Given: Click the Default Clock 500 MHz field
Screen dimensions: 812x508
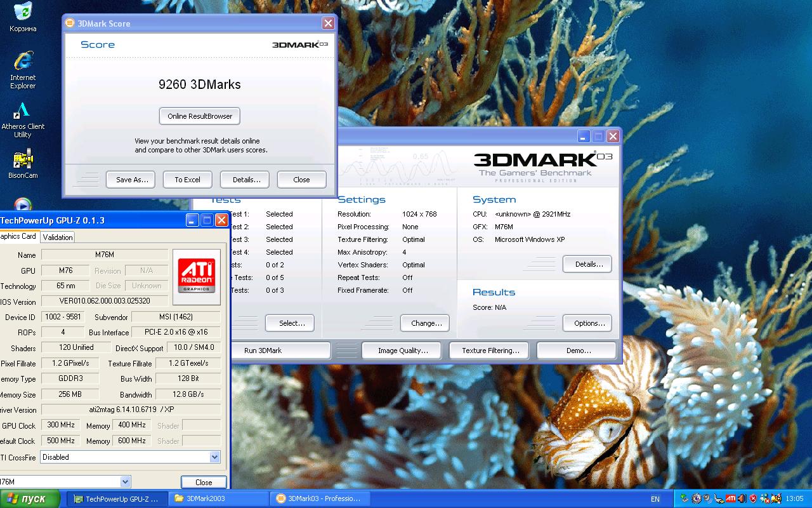Looking at the screenshot, I should tap(61, 441).
